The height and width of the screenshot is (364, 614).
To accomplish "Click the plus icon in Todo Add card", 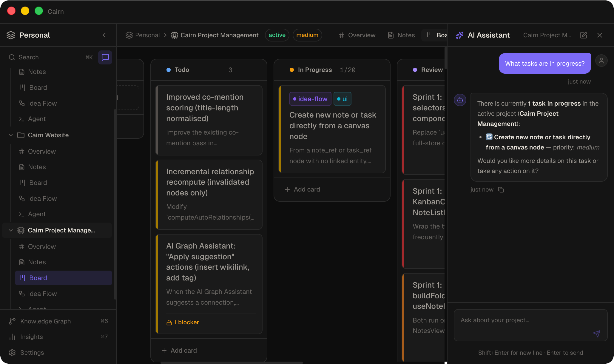I will coord(164,351).
